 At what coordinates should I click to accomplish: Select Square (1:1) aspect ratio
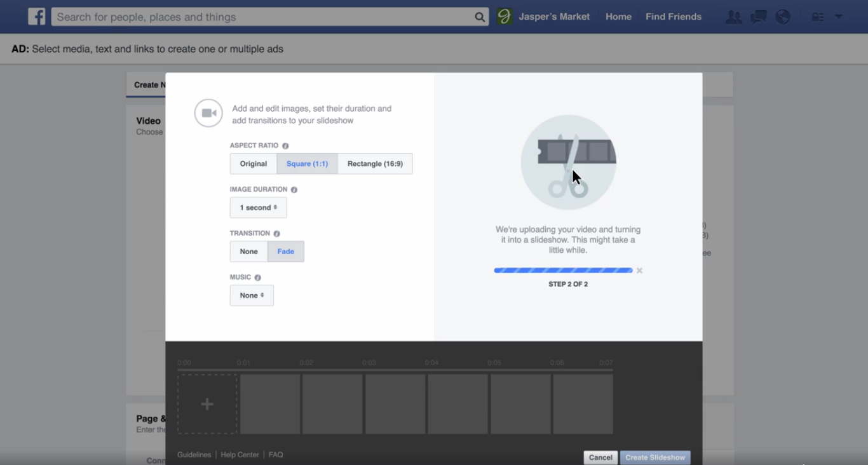308,164
